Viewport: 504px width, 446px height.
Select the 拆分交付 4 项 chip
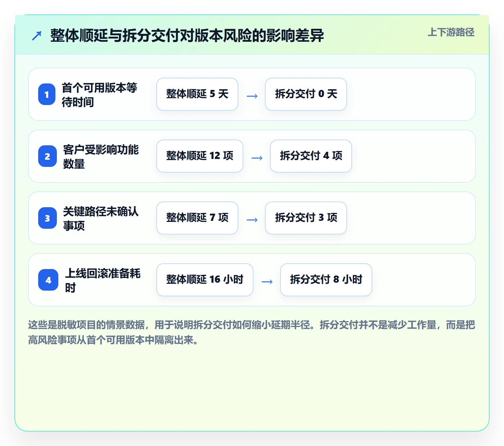point(311,156)
